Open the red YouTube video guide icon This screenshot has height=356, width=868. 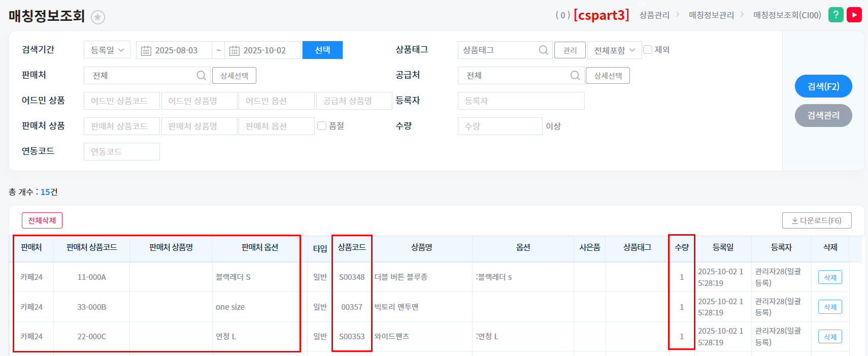point(854,15)
